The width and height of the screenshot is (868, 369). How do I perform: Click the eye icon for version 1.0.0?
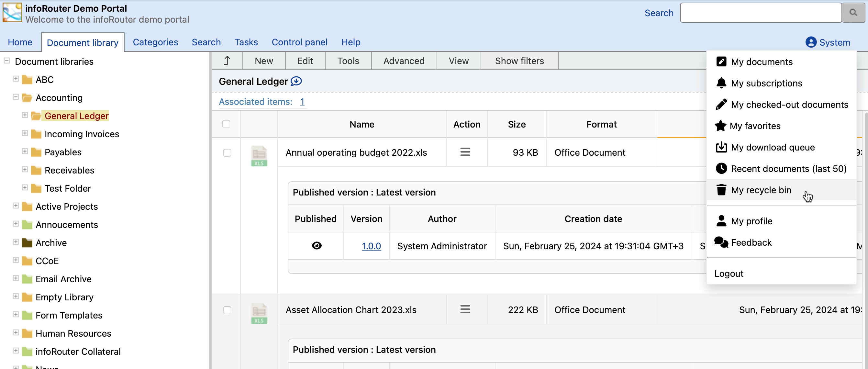(x=317, y=246)
